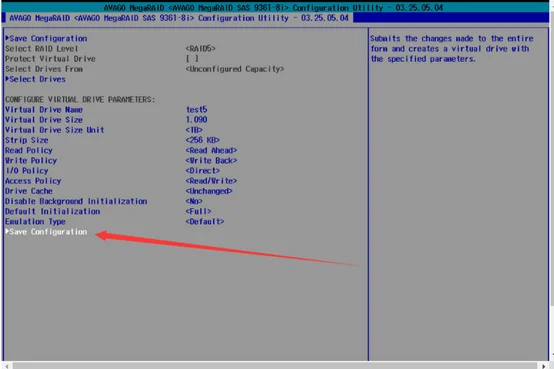Select the Write Policy label

tap(31, 161)
